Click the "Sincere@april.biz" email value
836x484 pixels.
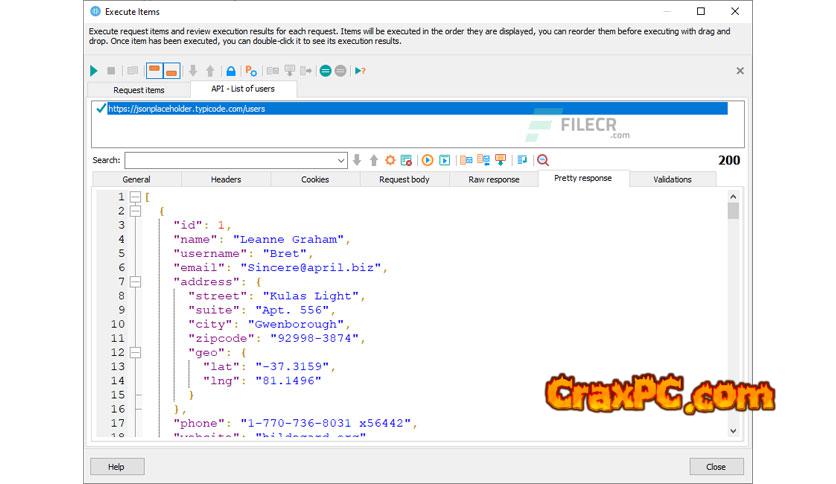pyautogui.click(x=311, y=268)
